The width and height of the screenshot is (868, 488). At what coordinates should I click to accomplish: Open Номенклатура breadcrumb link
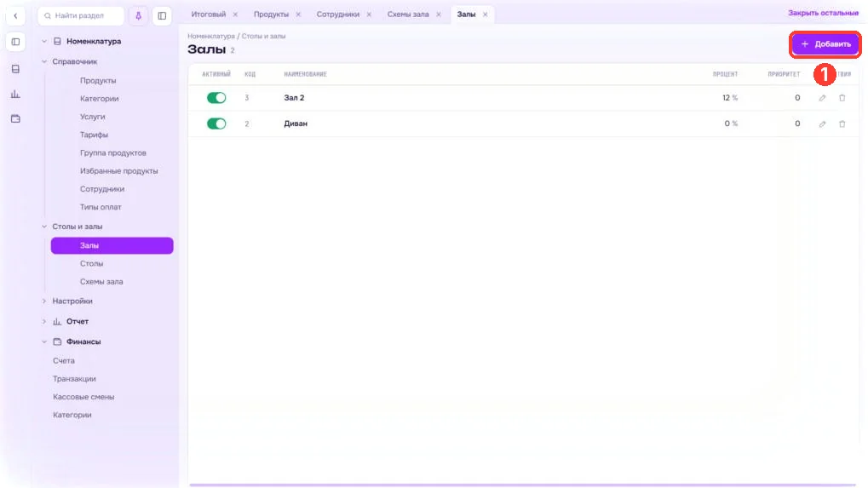[211, 36]
